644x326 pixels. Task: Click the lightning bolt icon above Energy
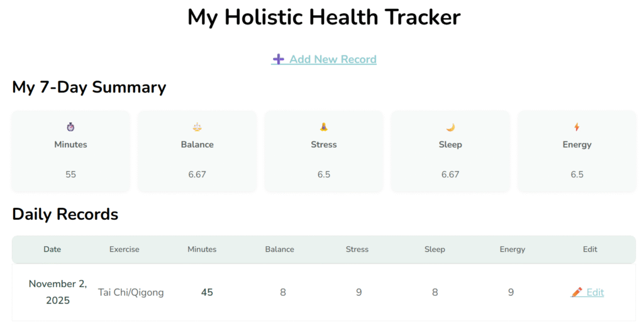pos(577,127)
